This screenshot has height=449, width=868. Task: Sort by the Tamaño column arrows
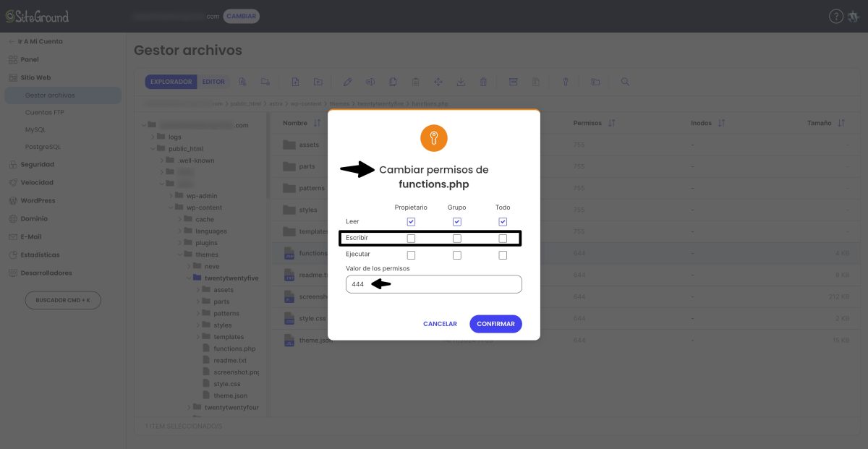[841, 123]
